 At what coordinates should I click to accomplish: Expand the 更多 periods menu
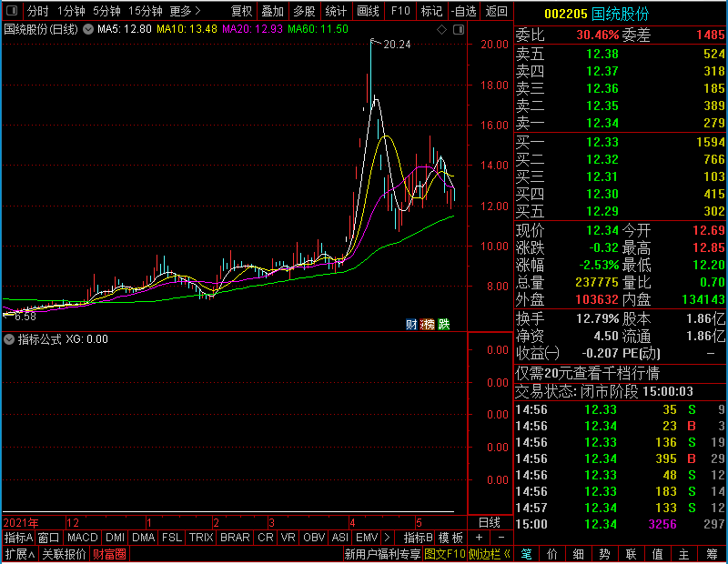[185, 11]
